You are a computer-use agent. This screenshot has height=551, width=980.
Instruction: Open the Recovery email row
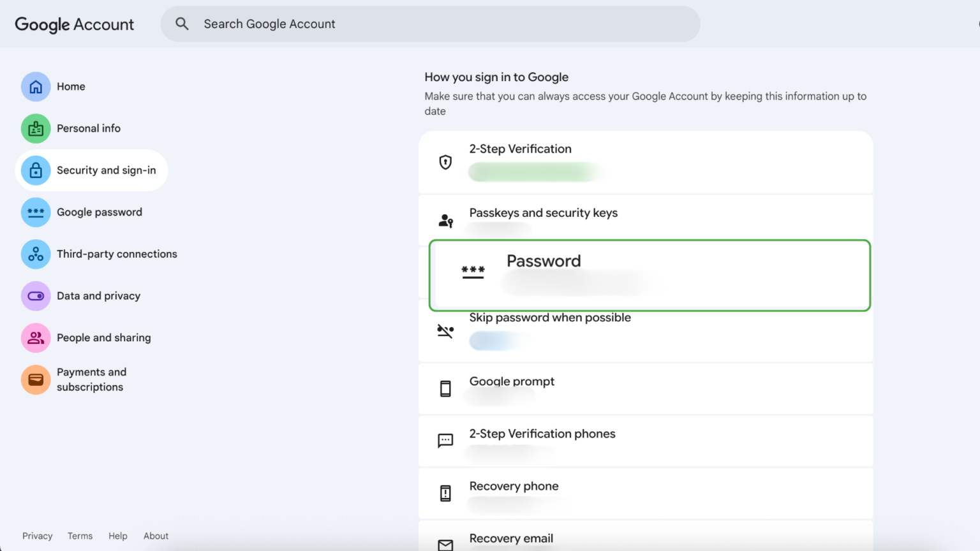(646, 536)
